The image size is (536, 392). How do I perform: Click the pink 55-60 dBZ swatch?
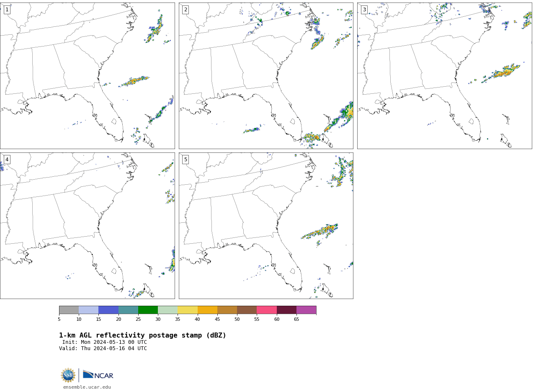coord(267,310)
